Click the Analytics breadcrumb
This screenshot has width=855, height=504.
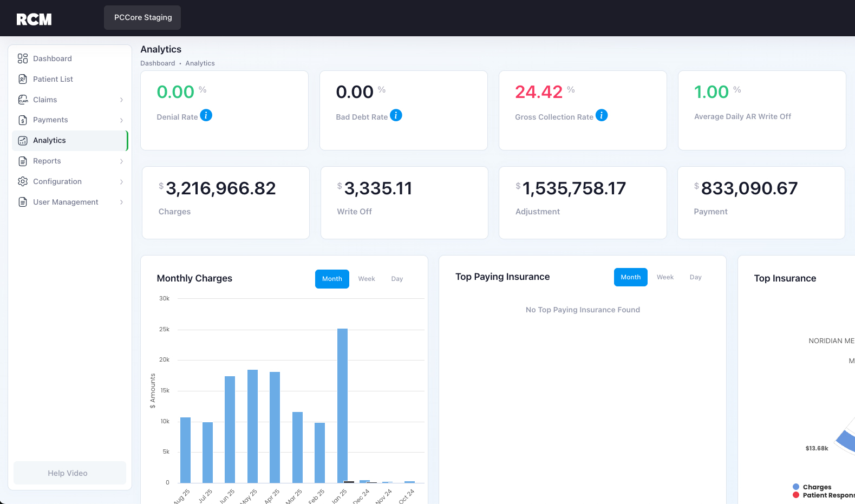point(200,63)
